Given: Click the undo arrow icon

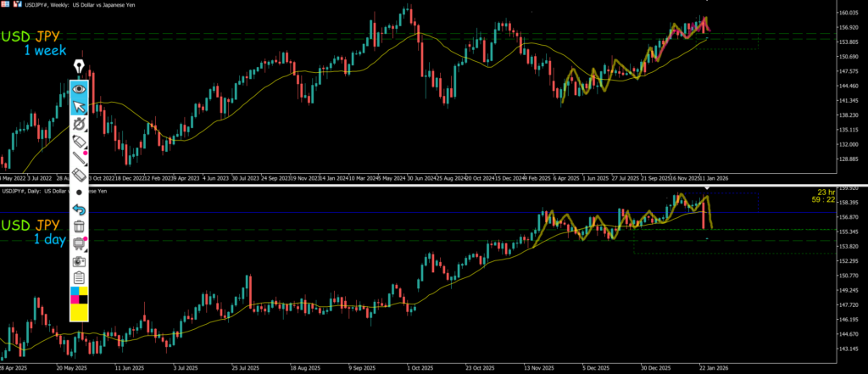Looking at the screenshot, I should [x=79, y=209].
